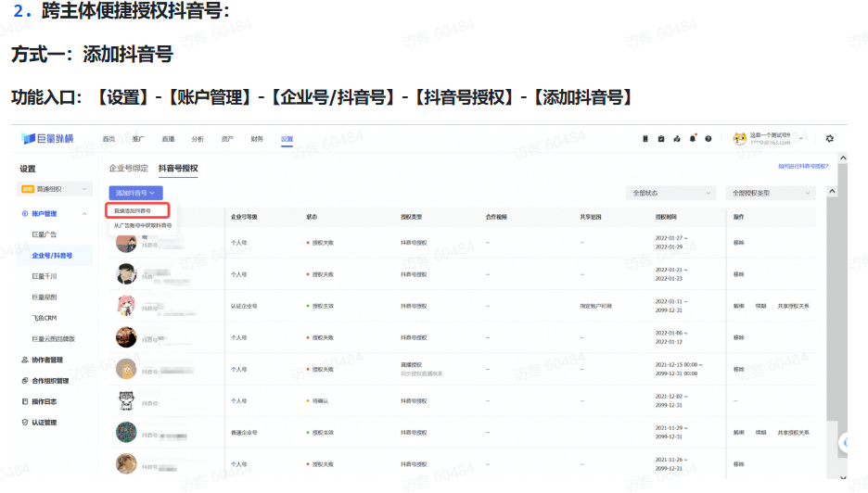
Task: Click the 添加抖音号 button
Action: (x=135, y=193)
